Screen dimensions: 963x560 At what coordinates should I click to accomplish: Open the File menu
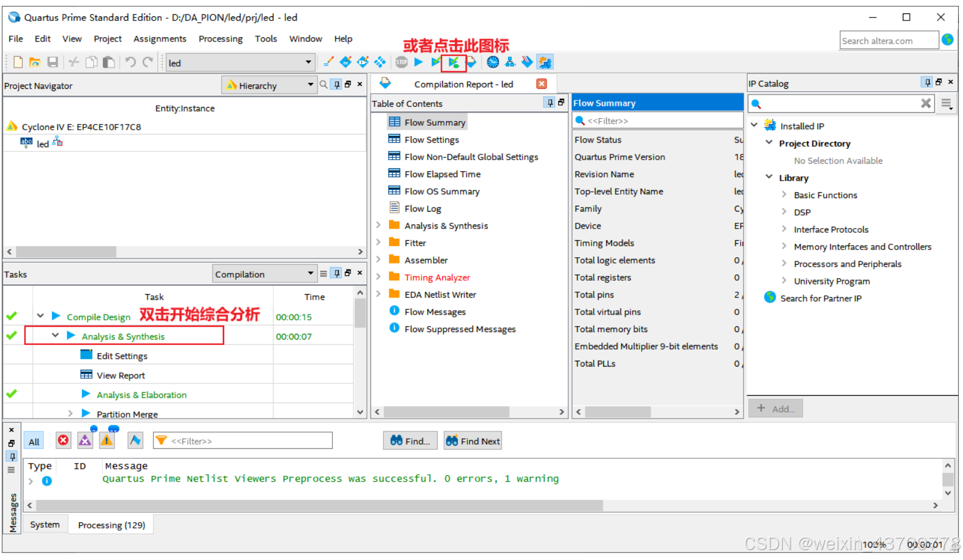(x=16, y=39)
